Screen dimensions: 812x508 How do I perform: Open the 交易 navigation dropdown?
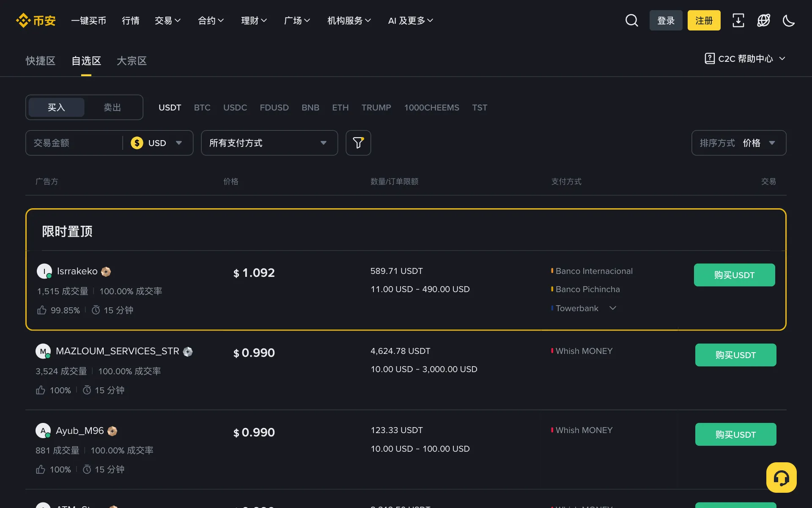pos(168,20)
